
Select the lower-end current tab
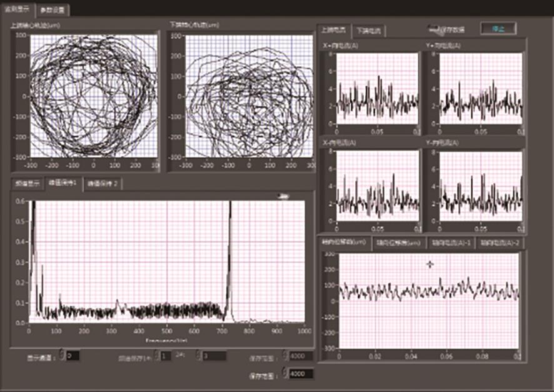(369, 30)
